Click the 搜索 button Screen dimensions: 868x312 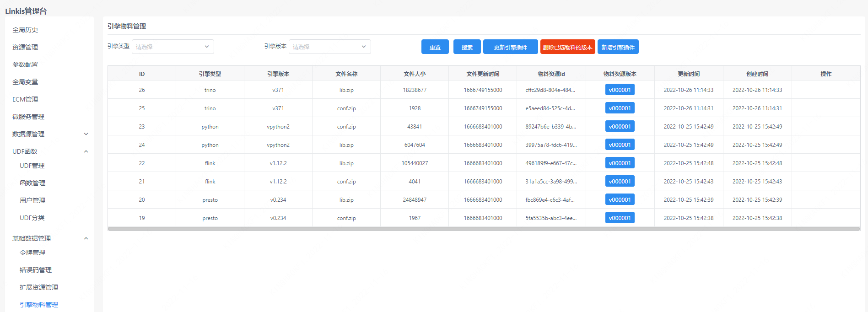(x=467, y=47)
